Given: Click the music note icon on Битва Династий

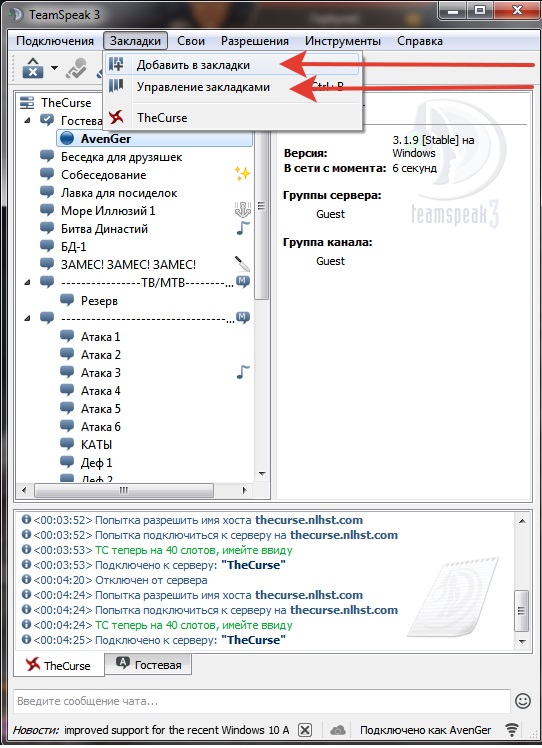Looking at the screenshot, I should click(x=243, y=228).
